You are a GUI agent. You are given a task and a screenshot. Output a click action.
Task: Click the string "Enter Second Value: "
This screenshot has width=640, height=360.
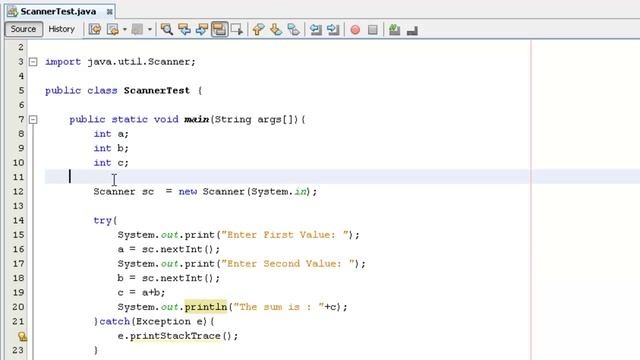coord(288,264)
